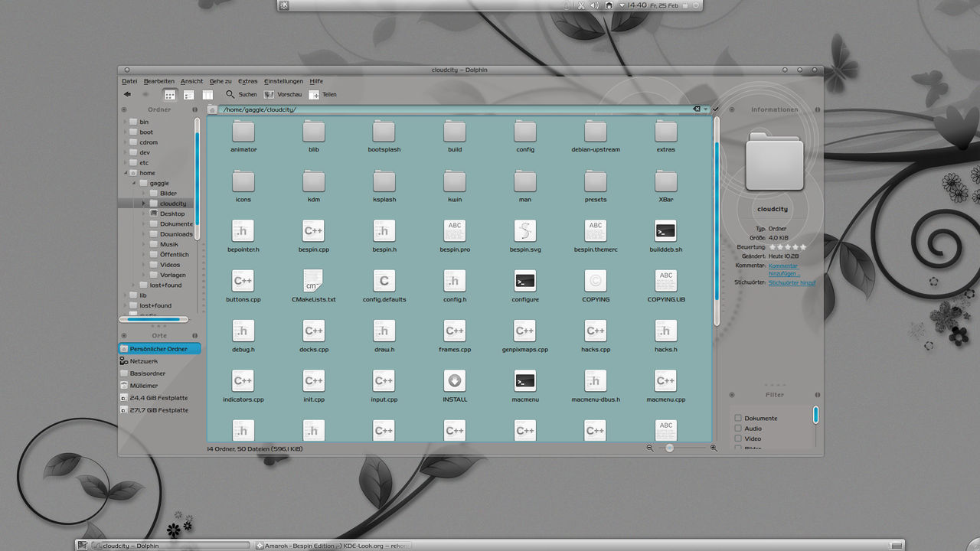The height and width of the screenshot is (551, 980).
Task: Expand the lib folder in tree
Action: coord(124,295)
